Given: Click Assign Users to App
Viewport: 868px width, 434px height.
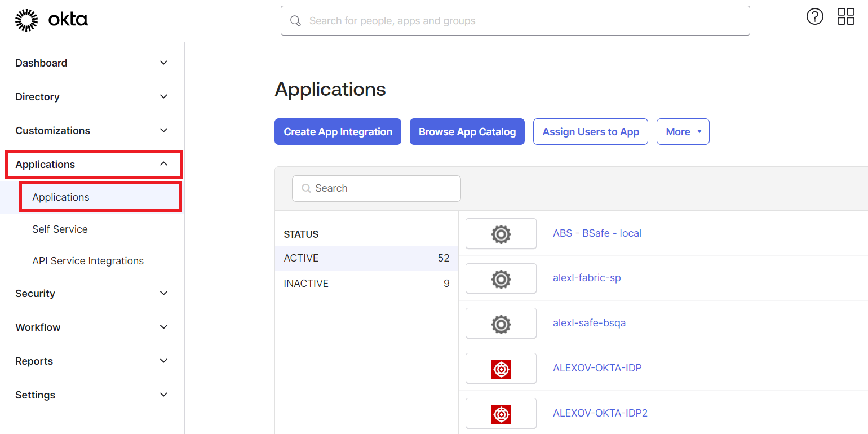Looking at the screenshot, I should (x=590, y=131).
